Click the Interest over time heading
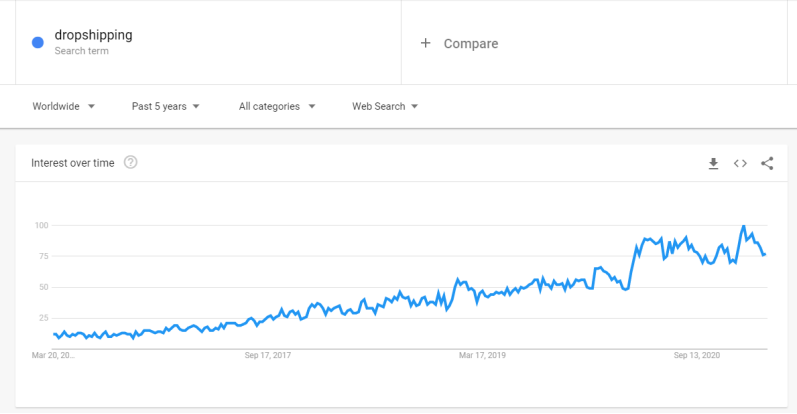The height and width of the screenshot is (414, 797). (73, 163)
